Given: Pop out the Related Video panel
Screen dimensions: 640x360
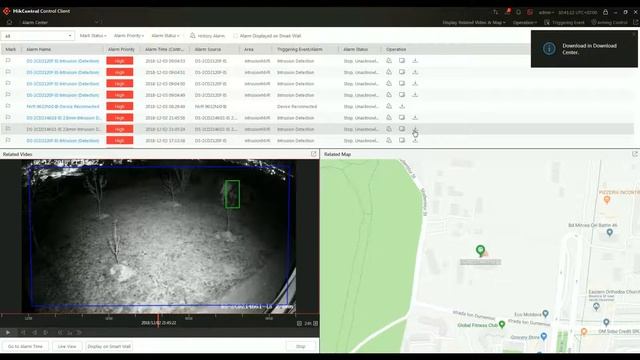Looking at the screenshot, I should tap(313, 154).
